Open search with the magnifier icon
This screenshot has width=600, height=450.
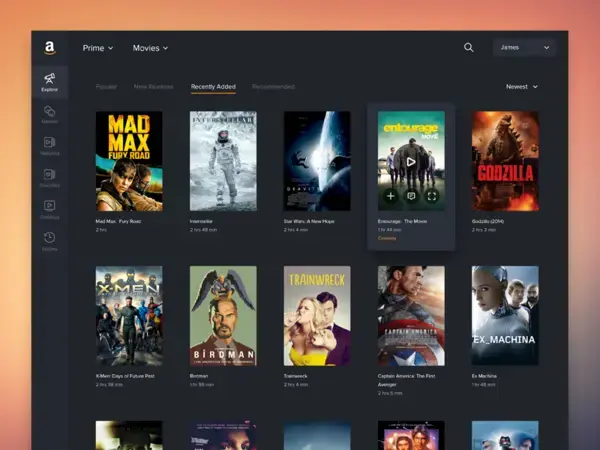tap(469, 47)
